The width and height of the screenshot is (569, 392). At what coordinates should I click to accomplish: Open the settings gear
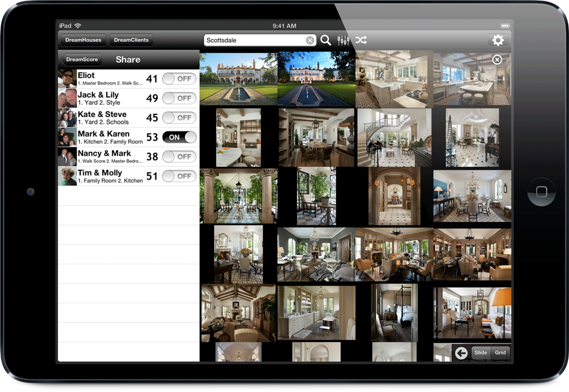tap(498, 40)
